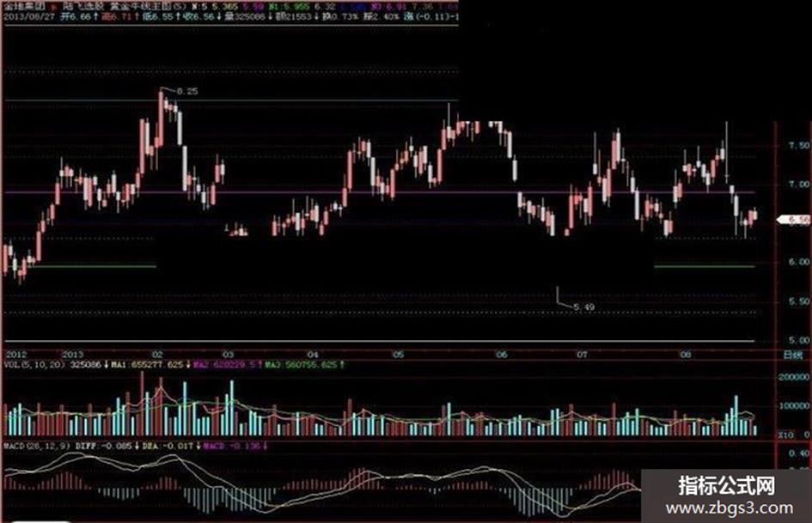This screenshot has height=523, width=812.
Task: Click the 07 month label on time axis
Action: click(582, 355)
